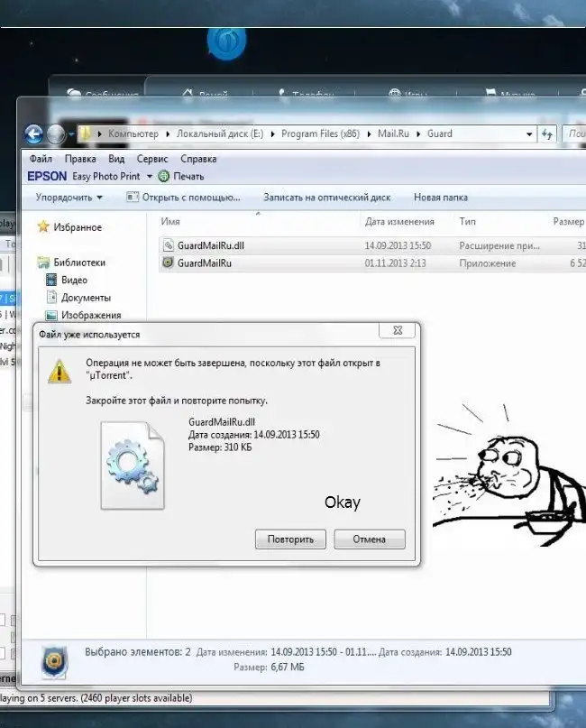This screenshot has width=586, height=728.
Task: Open the Файл menu
Action: pyautogui.click(x=40, y=159)
